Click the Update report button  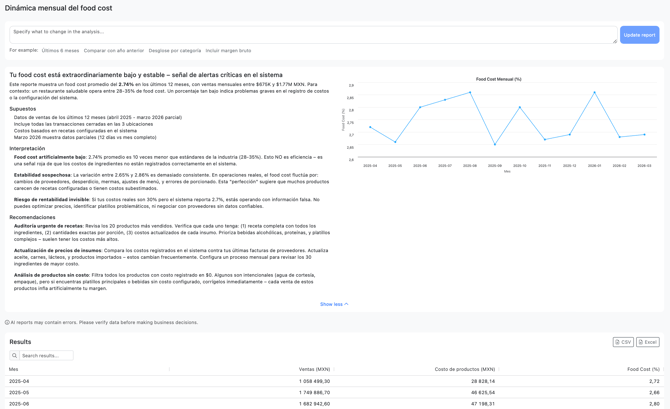[639, 35]
